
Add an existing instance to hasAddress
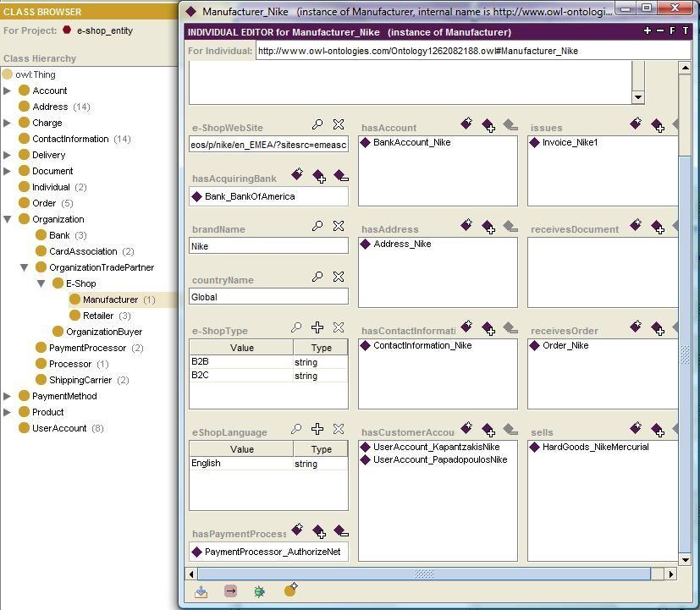488,227
